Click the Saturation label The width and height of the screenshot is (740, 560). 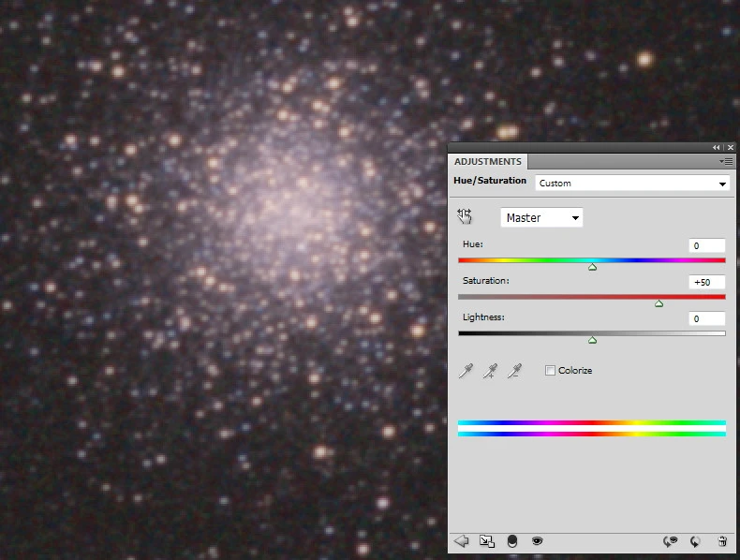(x=486, y=281)
